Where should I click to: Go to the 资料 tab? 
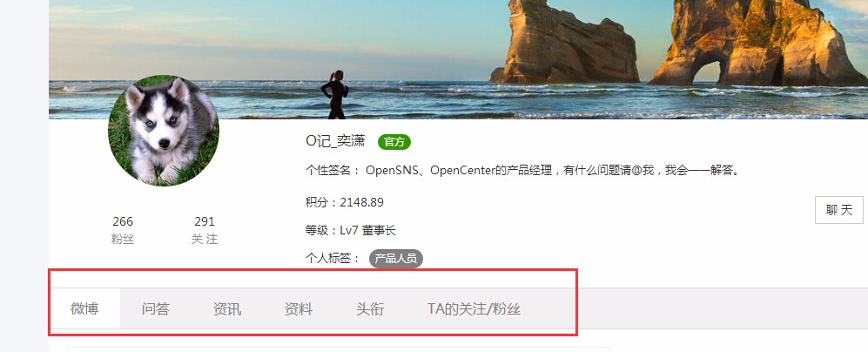299,308
